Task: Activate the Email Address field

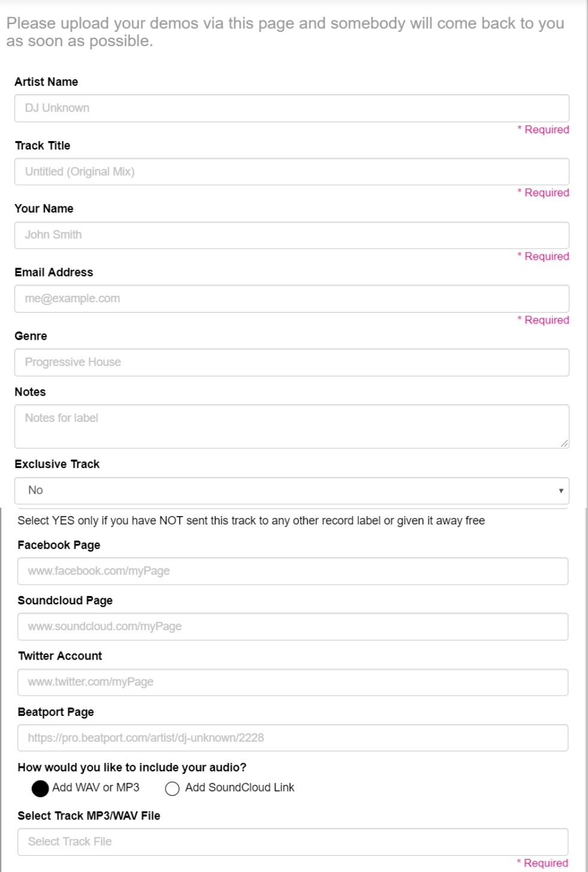Action: tap(292, 299)
